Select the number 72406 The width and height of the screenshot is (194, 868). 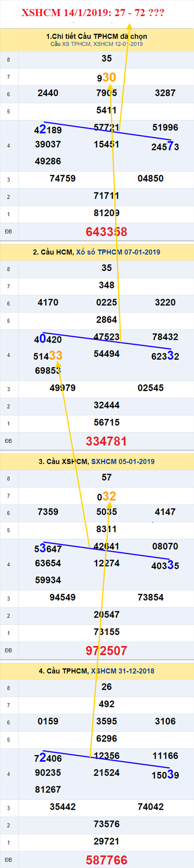[x=48, y=758]
